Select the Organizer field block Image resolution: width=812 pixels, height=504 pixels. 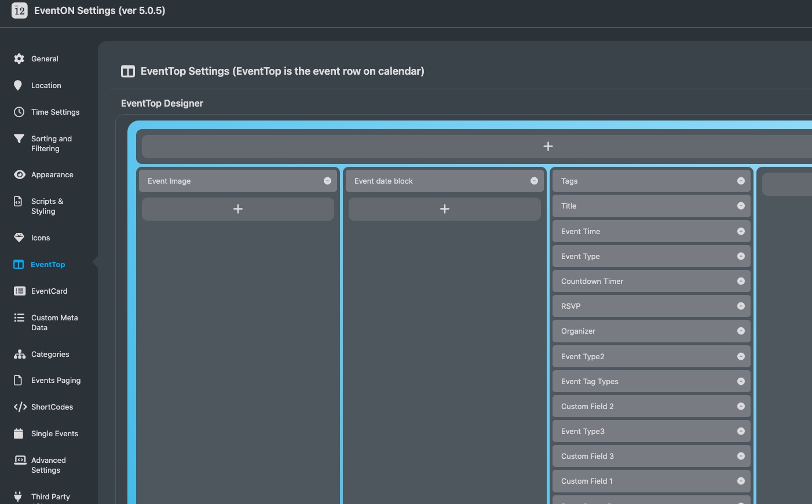[x=637, y=331]
